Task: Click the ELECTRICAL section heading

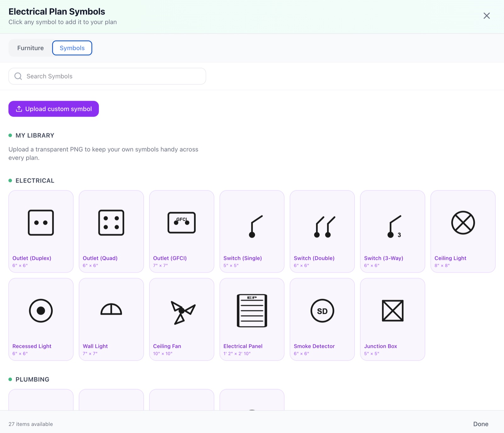Action: [x=35, y=181]
